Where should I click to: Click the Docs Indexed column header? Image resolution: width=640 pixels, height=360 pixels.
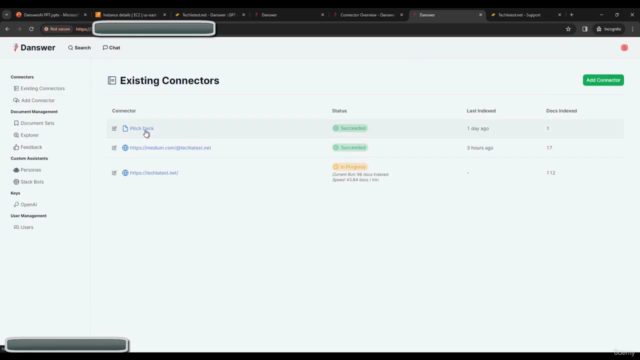(x=561, y=111)
